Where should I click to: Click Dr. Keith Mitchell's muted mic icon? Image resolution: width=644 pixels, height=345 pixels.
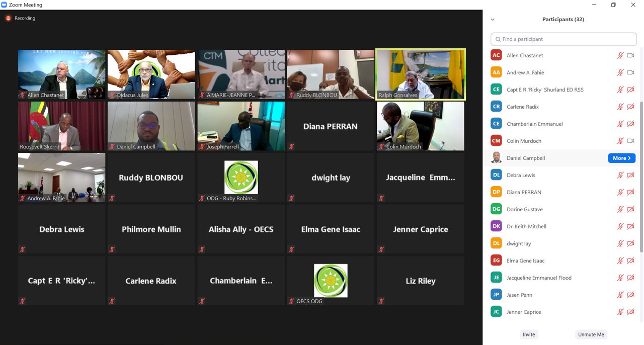(x=620, y=226)
